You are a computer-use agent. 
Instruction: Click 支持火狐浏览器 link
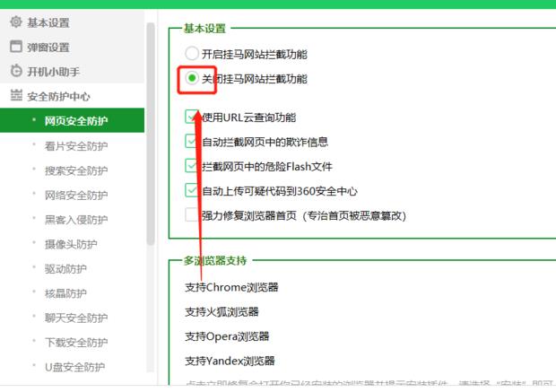(x=222, y=311)
